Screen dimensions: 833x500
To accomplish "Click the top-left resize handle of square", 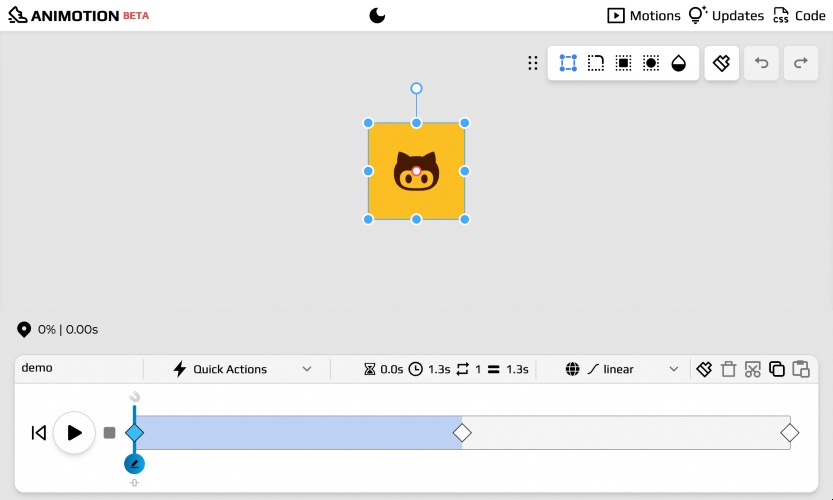I will (x=368, y=123).
